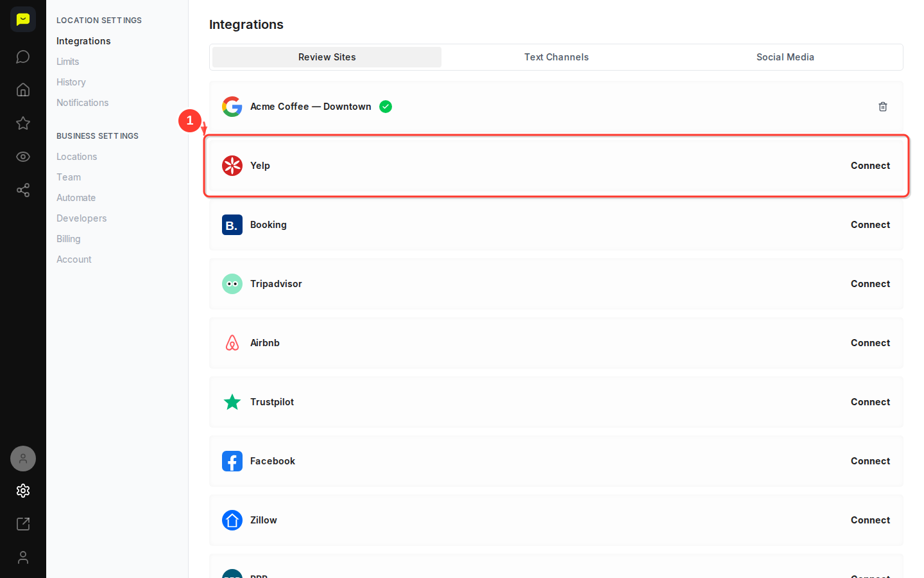Click the gray user avatar circle
The image size is (924, 578).
[23, 459]
